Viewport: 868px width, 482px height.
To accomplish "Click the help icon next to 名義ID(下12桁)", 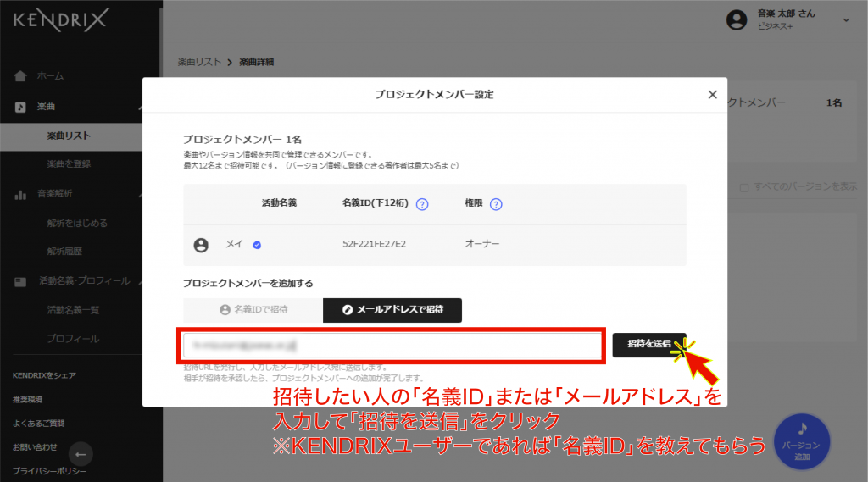I will (x=422, y=204).
